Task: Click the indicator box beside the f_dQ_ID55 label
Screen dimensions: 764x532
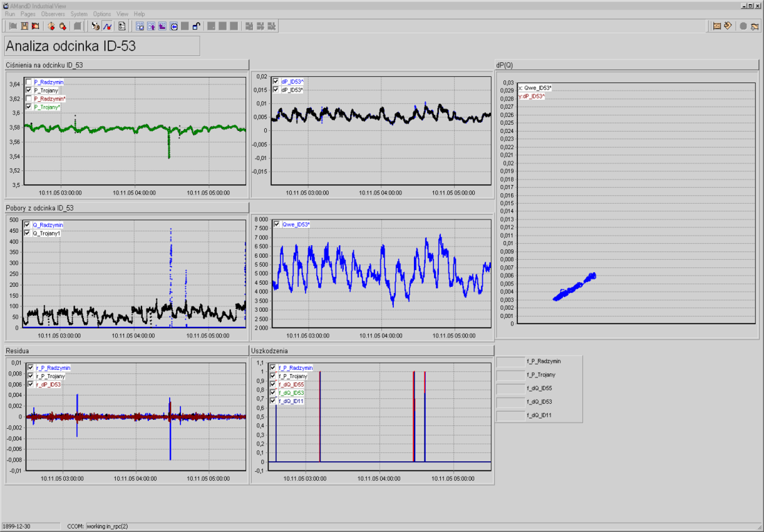Action: (511, 389)
